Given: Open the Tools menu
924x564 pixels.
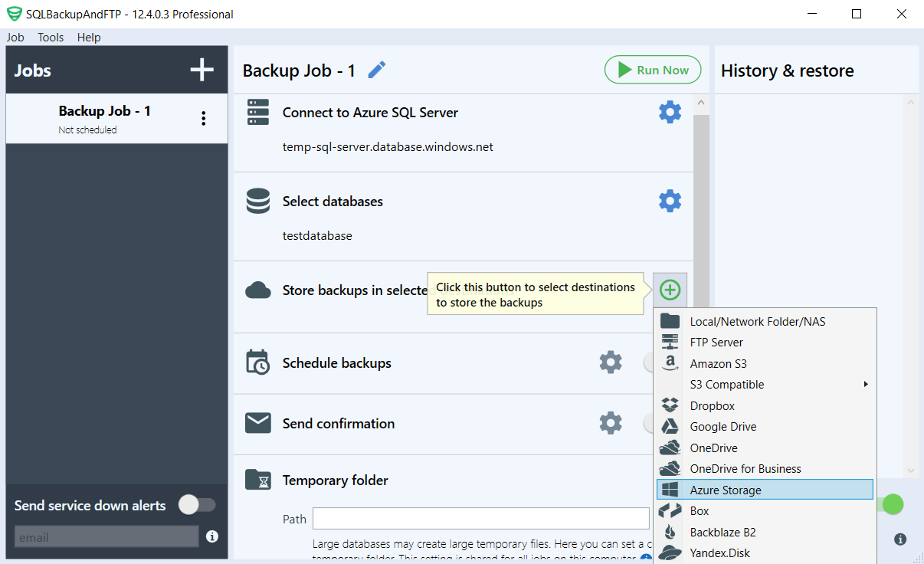Looking at the screenshot, I should (51, 37).
